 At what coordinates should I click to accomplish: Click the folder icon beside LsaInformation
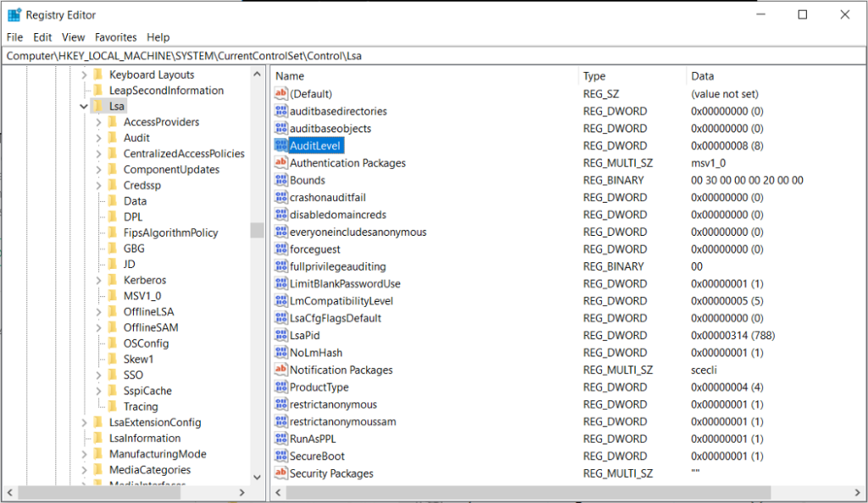(x=97, y=439)
